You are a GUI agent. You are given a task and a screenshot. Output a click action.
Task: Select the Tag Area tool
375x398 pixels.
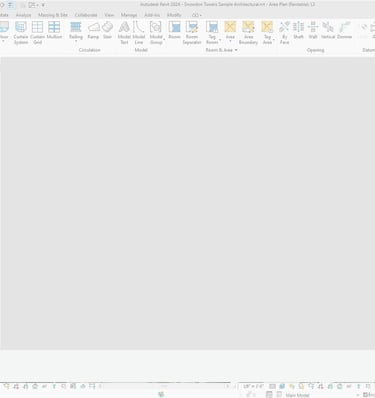[267, 33]
